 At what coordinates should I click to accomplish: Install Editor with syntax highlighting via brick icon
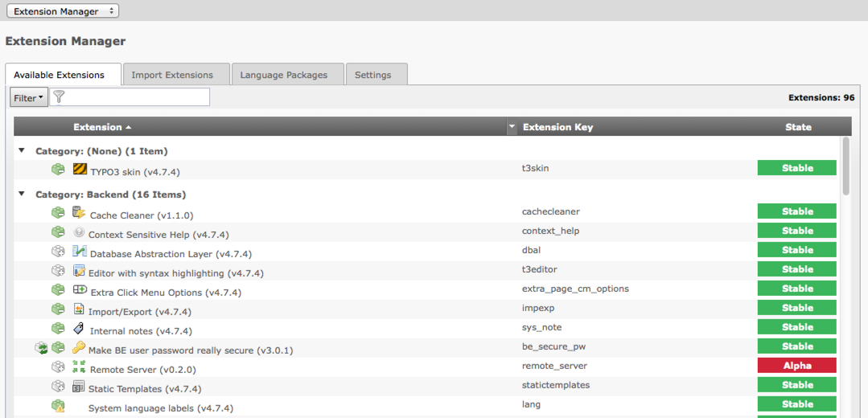click(58, 271)
